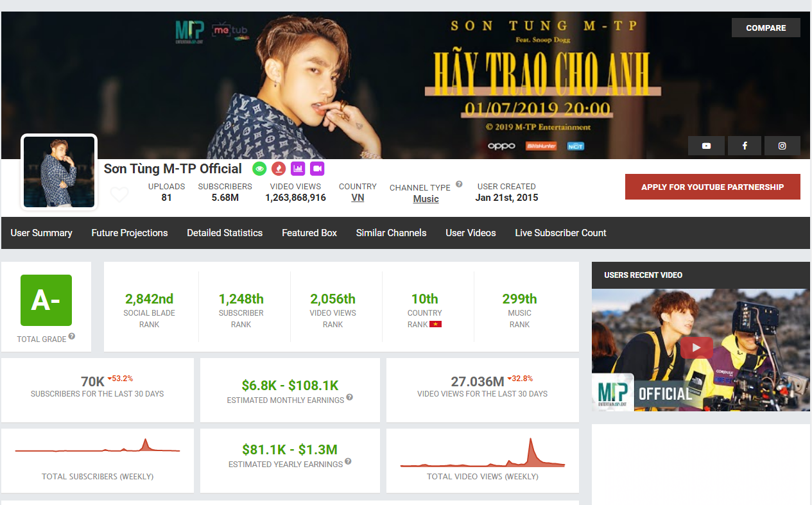
Task: Click the green eye icon beside channel name
Action: coord(259,169)
